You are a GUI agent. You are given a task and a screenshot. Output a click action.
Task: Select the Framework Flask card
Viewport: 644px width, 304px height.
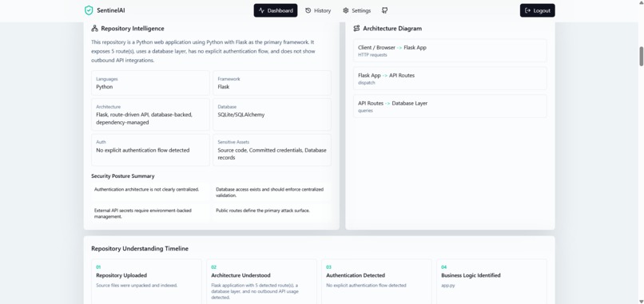click(x=272, y=83)
